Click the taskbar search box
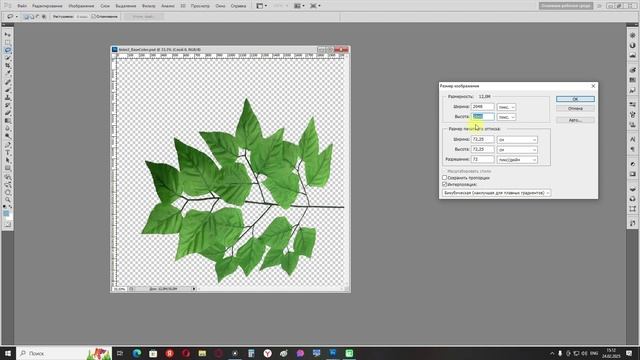 (64, 353)
